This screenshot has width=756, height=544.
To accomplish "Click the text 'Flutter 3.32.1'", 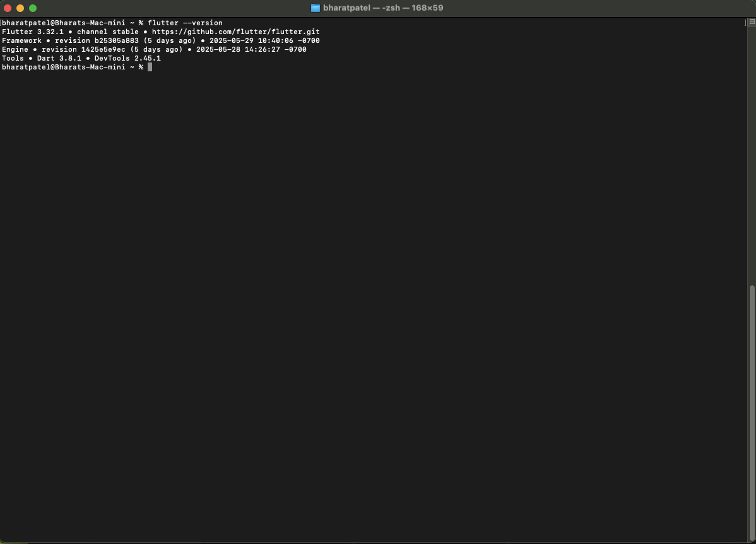I will point(33,32).
